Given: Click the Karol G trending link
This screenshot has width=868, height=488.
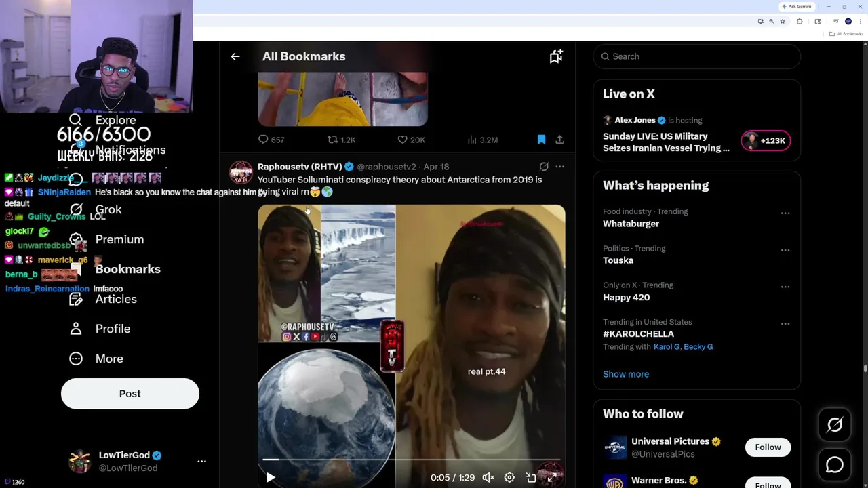Looking at the screenshot, I should tap(667, 347).
